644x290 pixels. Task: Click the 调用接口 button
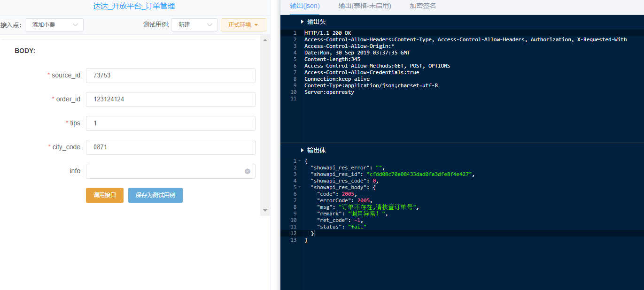coord(104,195)
